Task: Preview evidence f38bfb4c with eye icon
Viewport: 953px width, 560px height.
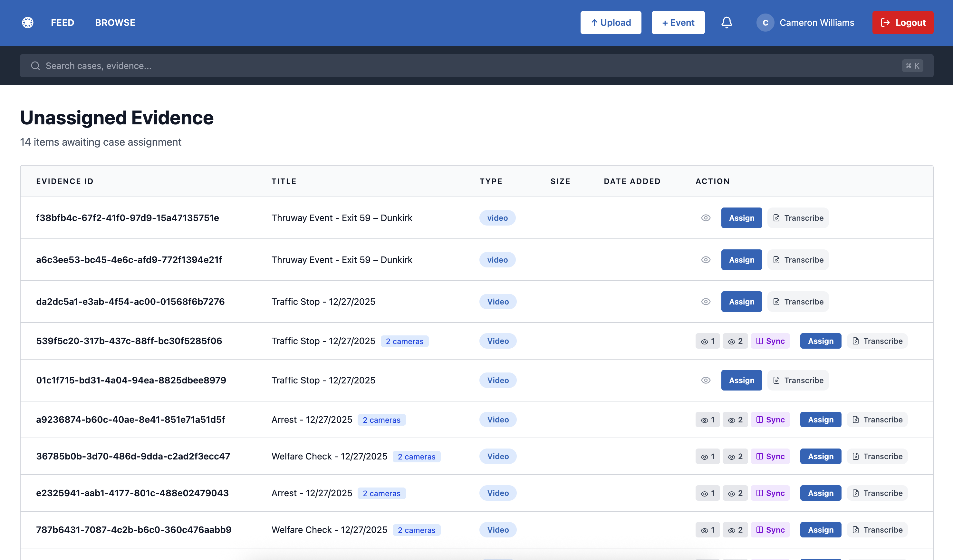Action: point(706,218)
